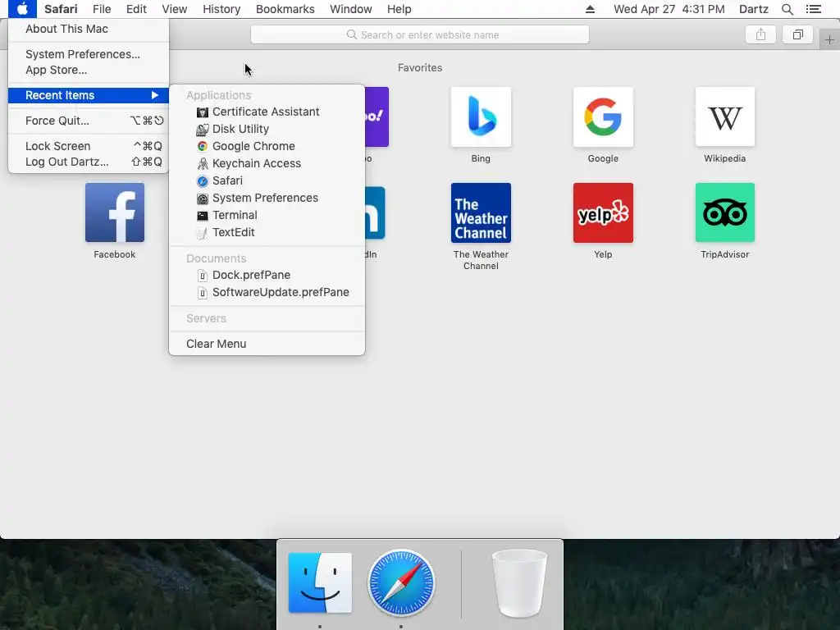
Task: Select Log Out Dartz… menu entry
Action: (x=89, y=162)
